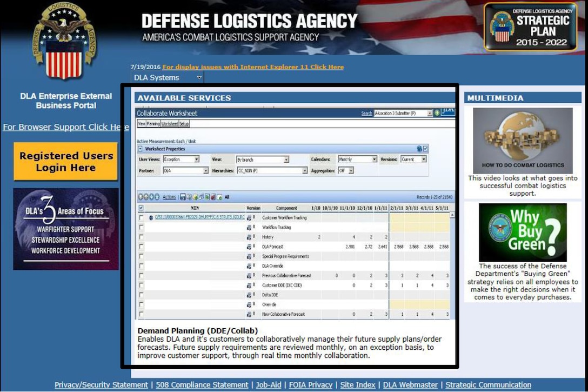Screen dimensions: 588x392
Task: Open the Worksheet menu
Action: (x=170, y=123)
